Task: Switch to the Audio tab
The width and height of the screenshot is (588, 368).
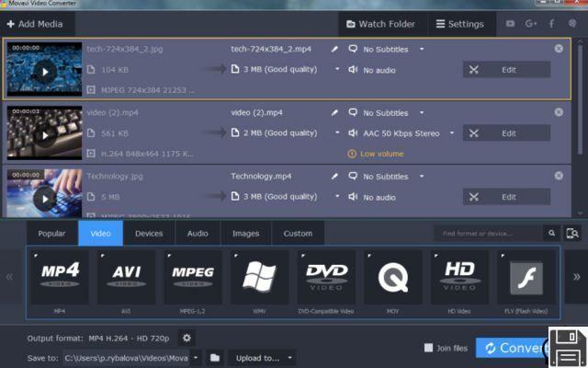Action: [198, 233]
